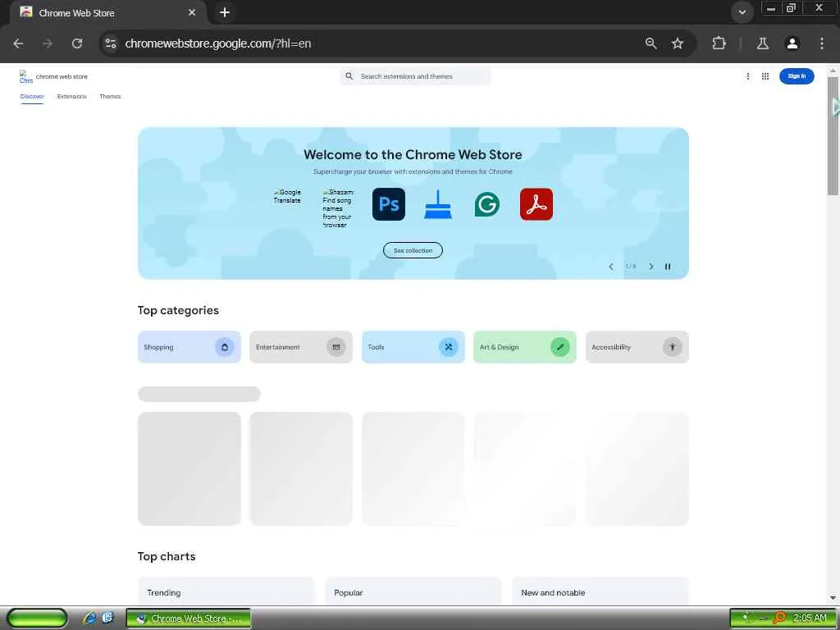
Task: Select Chrome Web Store taskbar button
Action: click(189, 619)
